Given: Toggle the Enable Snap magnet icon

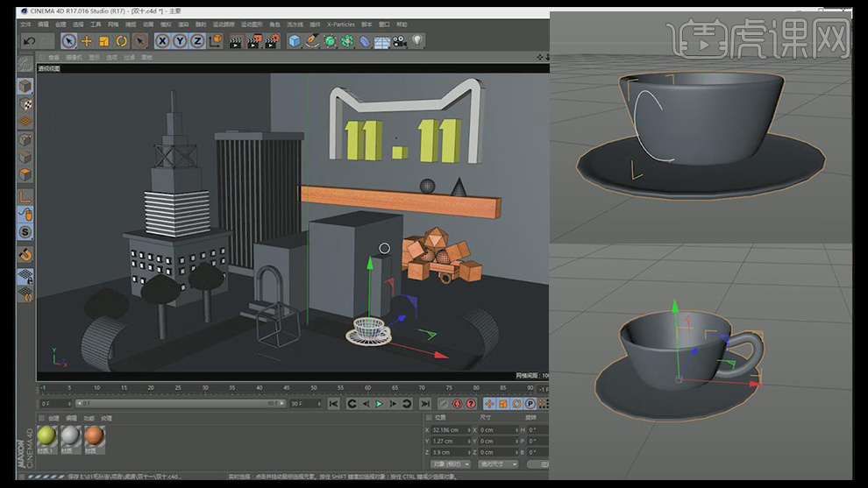Looking at the screenshot, I should click(x=25, y=254).
